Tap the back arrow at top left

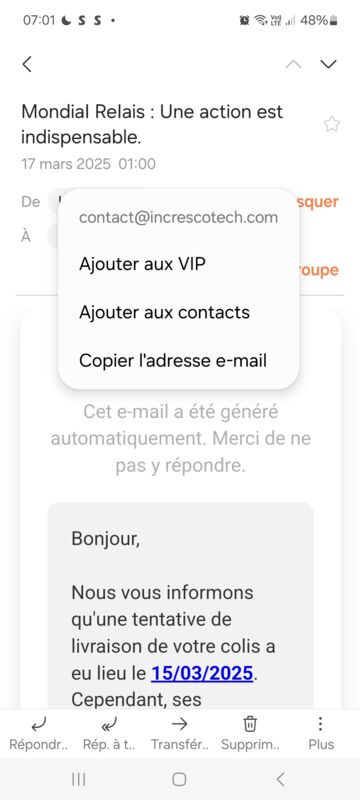(28, 64)
